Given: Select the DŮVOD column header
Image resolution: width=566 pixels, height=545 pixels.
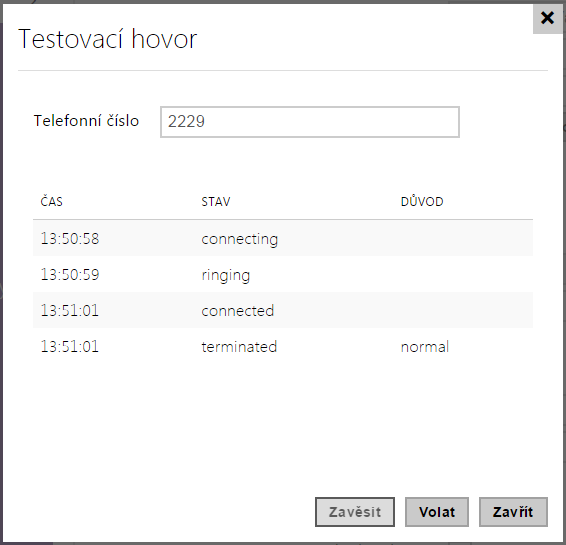Looking at the screenshot, I should [422, 201].
